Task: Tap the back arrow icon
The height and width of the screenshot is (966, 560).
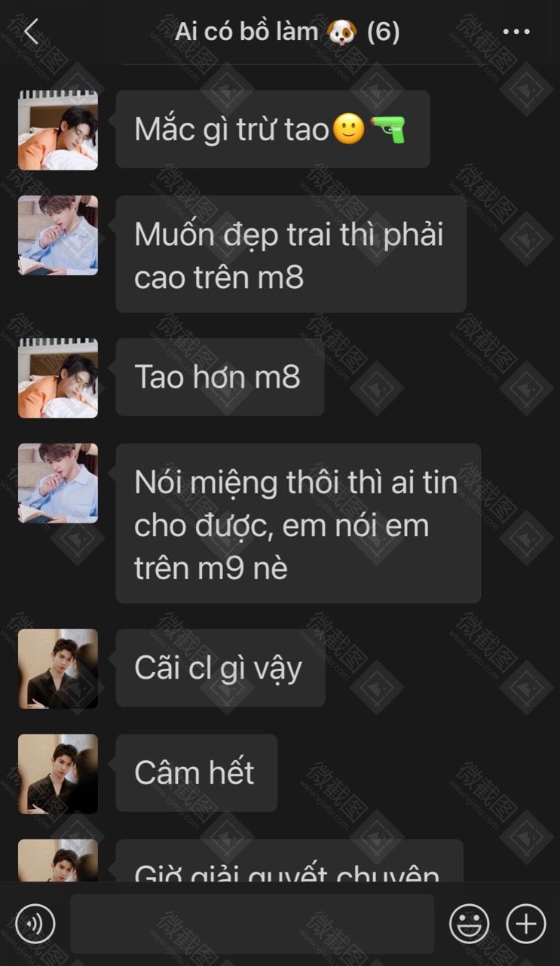Action: click(31, 32)
